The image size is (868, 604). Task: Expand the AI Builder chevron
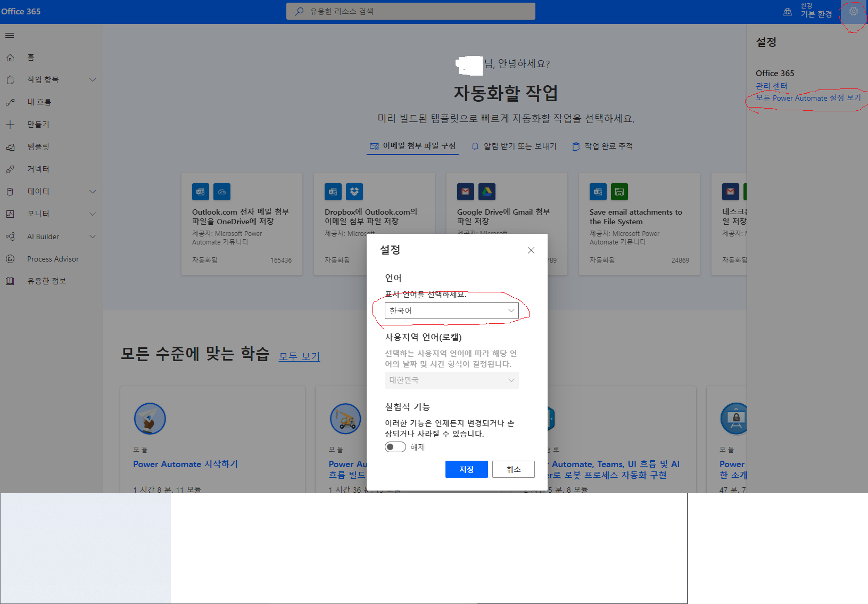(93, 236)
